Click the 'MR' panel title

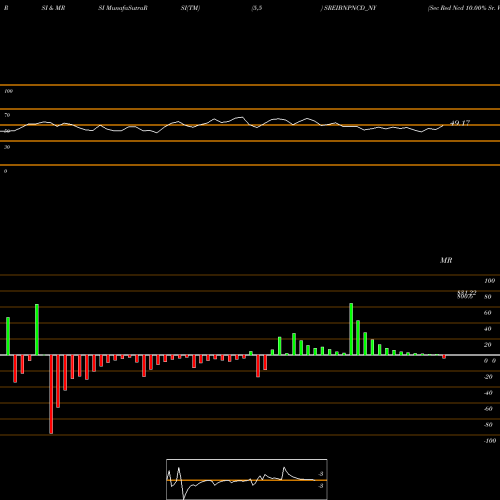point(446,260)
